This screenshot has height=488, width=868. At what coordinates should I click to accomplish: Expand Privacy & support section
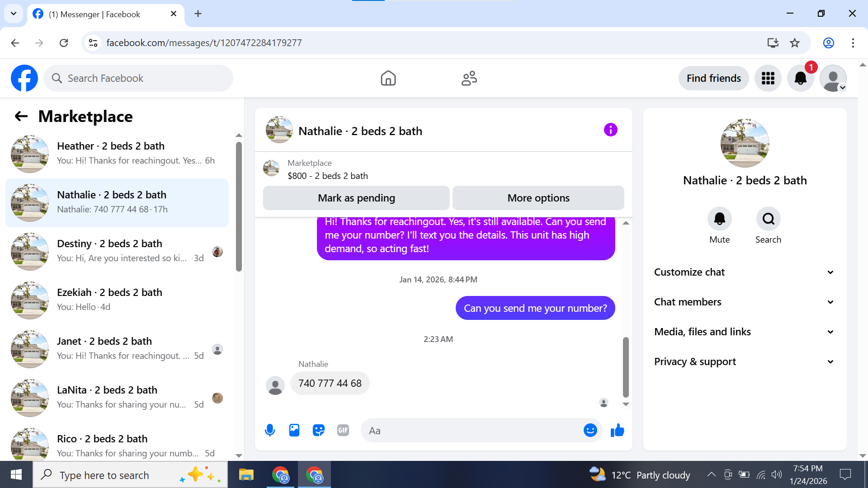point(744,361)
